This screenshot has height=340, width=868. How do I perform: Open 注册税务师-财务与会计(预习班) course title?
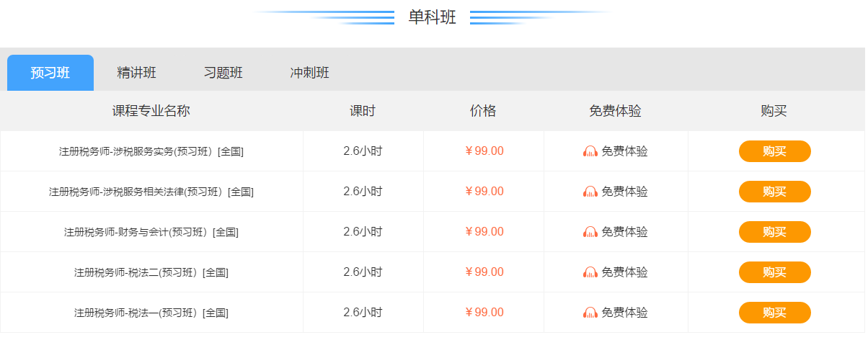click(x=151, y=233)
